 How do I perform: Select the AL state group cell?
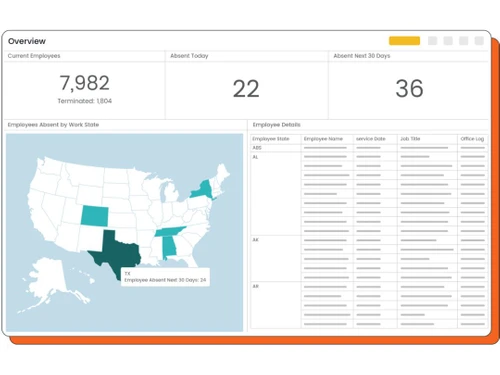(276, 194)
